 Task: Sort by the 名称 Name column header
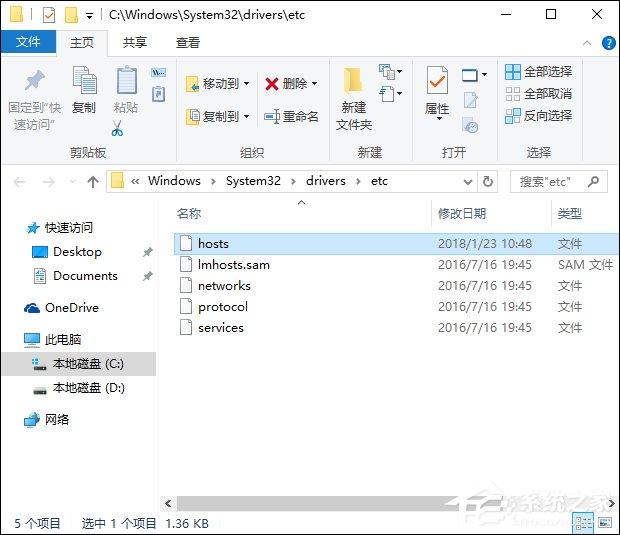coord(189,214)
